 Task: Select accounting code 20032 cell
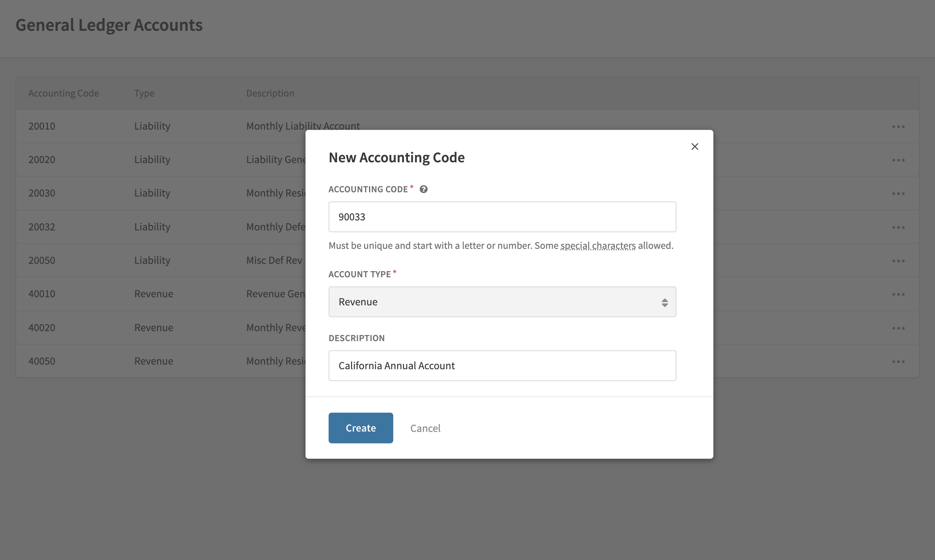42,227
